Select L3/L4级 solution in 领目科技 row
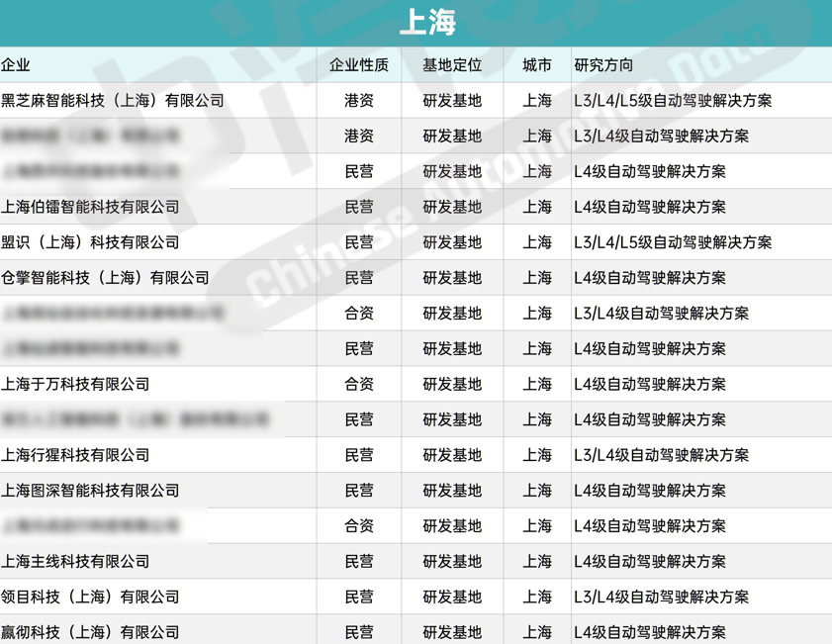The image size is (832, 644). coord(661,597)
